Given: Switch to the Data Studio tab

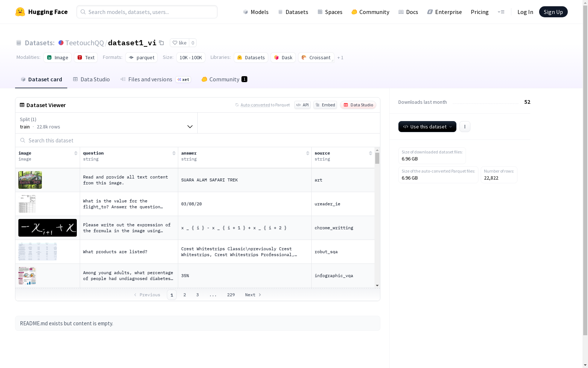Looking at the screenshot, I should (x=91, y=79).
